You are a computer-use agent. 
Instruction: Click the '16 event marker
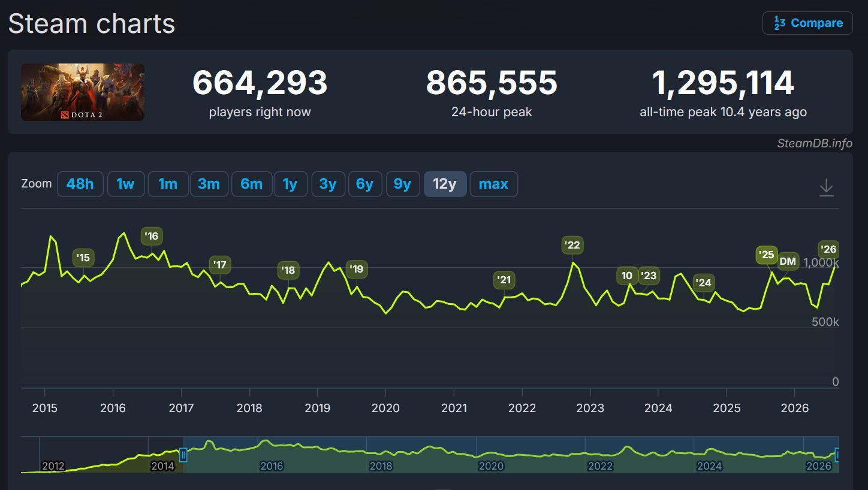tap(152, 236)
